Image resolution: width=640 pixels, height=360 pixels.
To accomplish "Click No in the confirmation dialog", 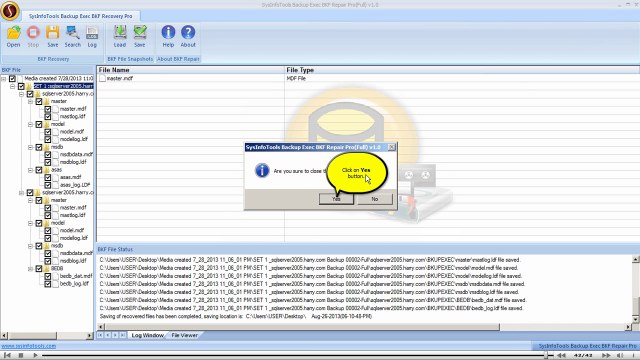I will pyautogui.click(x=375, y=199).
